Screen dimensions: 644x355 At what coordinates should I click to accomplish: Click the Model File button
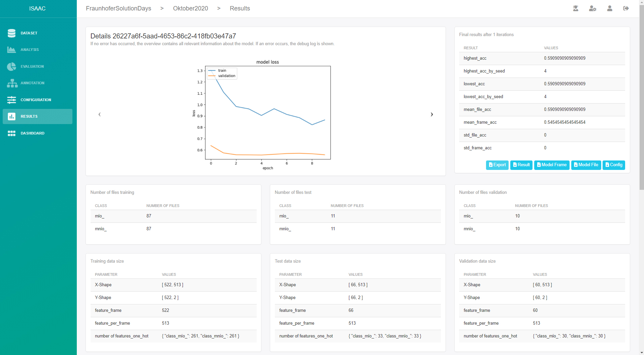586,165
